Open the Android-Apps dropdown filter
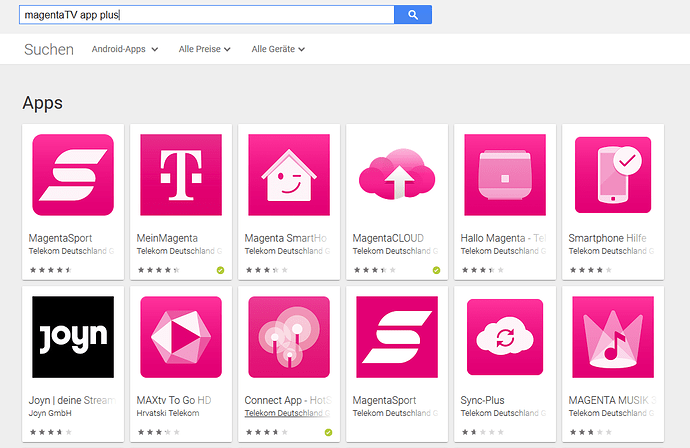 coord(125,49)
